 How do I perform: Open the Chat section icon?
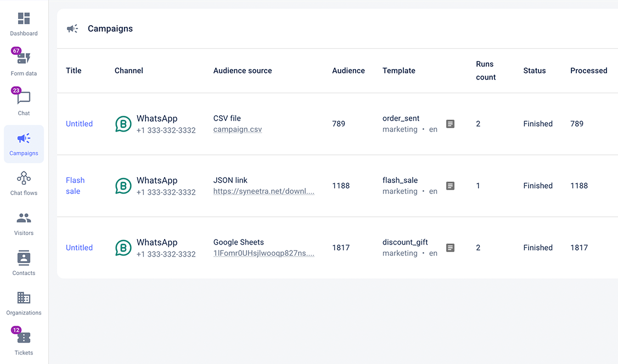click(x=24, y=99)
